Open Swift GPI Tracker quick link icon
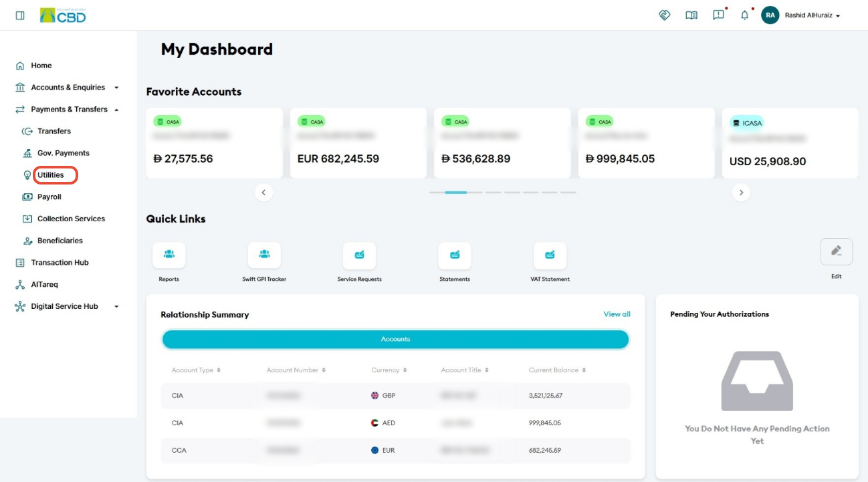 pos(264,255)
